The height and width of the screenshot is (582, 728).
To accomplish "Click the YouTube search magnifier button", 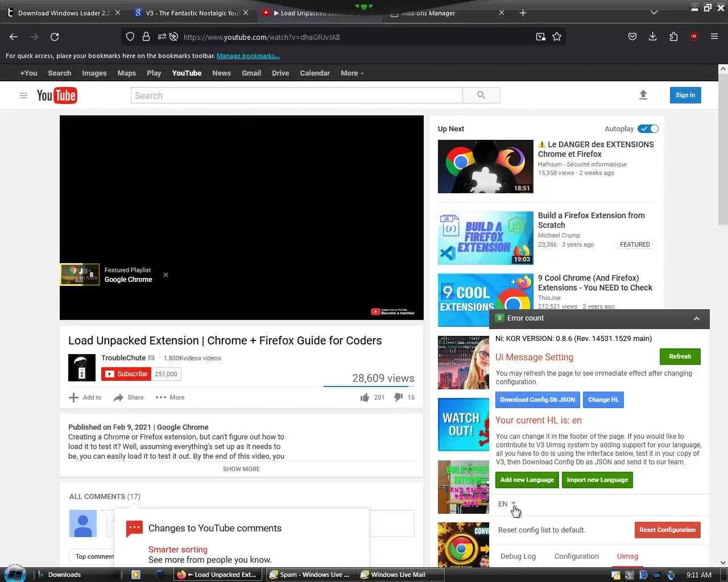I will pos(481,95).
